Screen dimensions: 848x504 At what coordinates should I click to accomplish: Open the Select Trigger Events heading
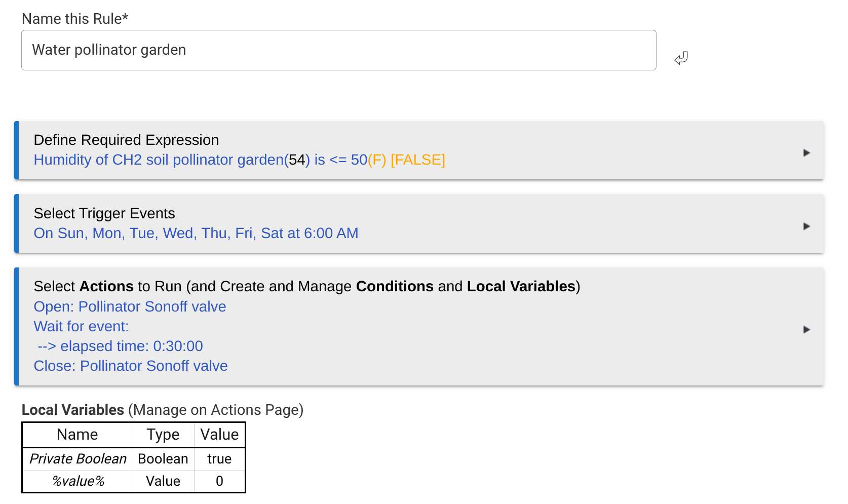(104, 213)
